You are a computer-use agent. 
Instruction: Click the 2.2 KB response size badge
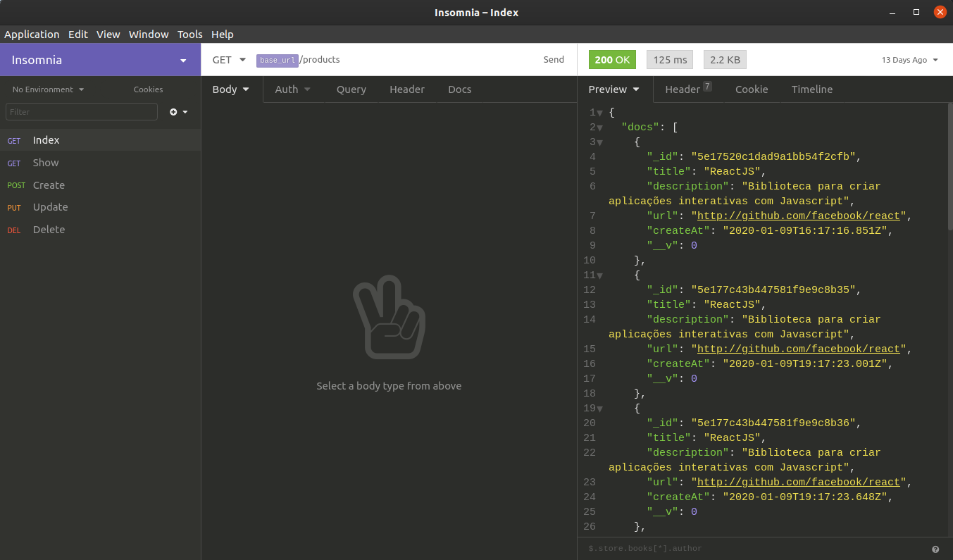coord(725,60)
